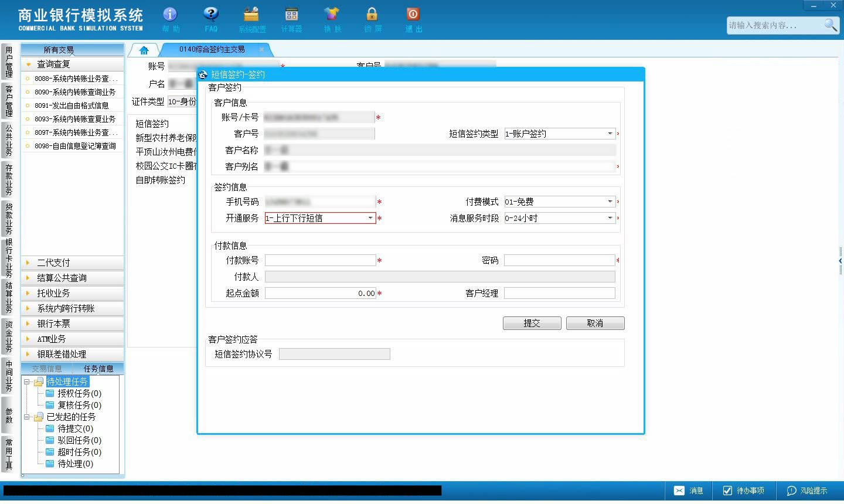This screenshot has width=844, height=504.
Task: Expand the 银行本票 section
Action: point(73,323)
